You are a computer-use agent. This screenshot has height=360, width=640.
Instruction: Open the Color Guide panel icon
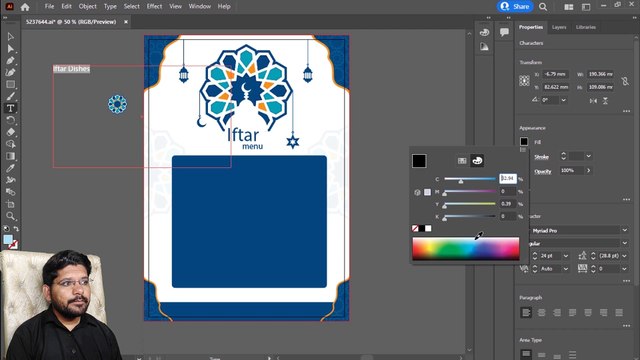[484, 47]
